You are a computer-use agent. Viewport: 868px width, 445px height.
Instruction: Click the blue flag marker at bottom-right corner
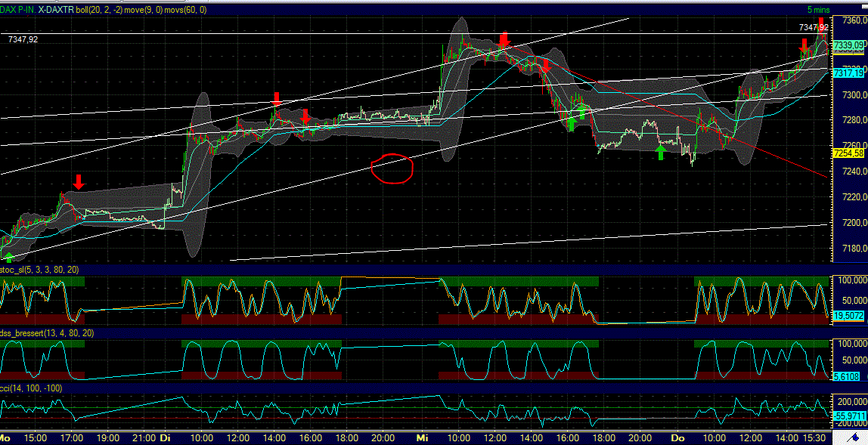(x=857, y=437)
